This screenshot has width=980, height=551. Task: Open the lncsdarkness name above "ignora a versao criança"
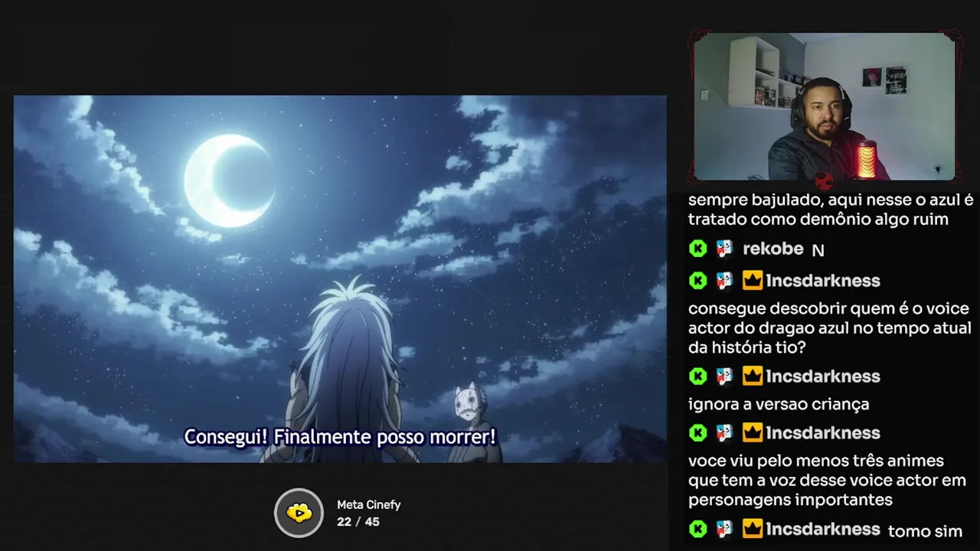click(x=823, y=376)
